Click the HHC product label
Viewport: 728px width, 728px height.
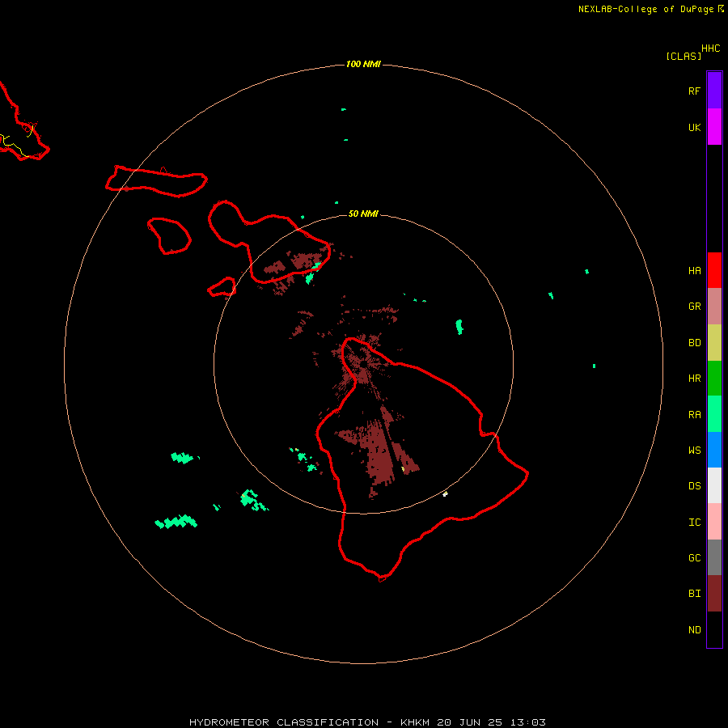click(710, 49)
